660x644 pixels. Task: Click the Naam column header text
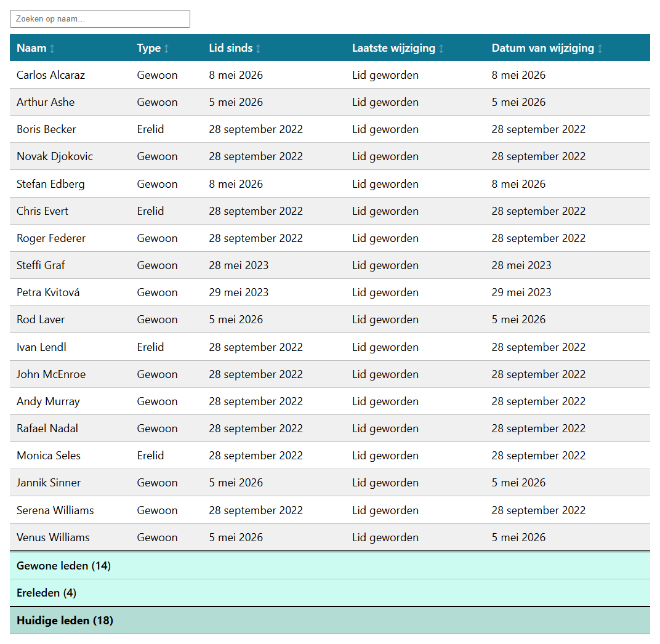click(x=31, y=48)
